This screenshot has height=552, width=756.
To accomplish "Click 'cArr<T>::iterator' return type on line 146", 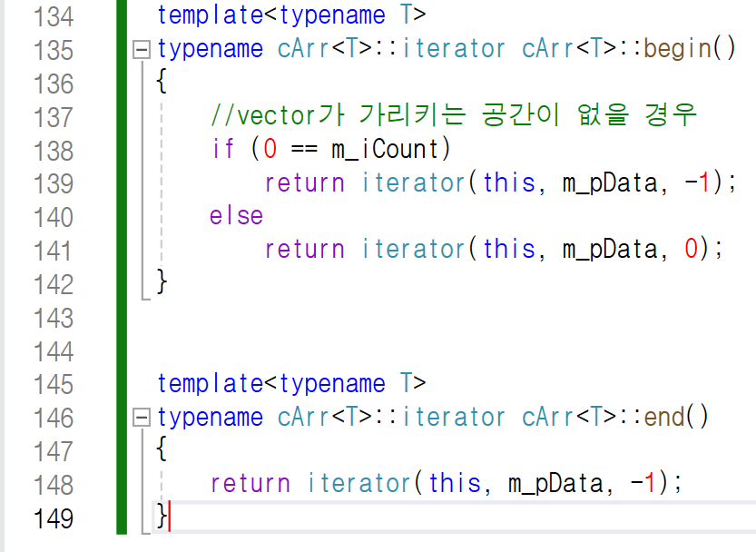I will tap(391, 417).
